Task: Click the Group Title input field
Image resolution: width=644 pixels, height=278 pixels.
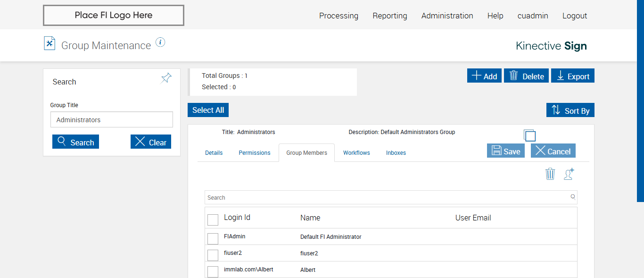Action: click(112, 120)
